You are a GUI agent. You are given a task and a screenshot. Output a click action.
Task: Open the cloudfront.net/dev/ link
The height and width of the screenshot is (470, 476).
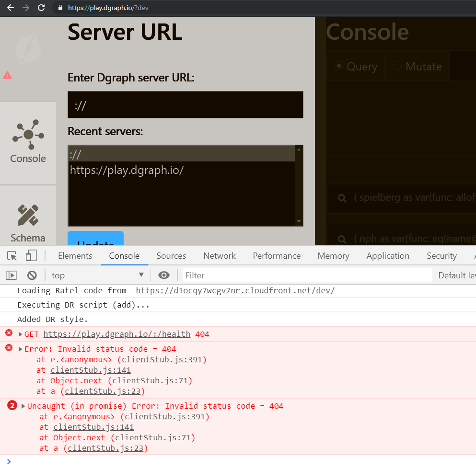tap(235, 290)
